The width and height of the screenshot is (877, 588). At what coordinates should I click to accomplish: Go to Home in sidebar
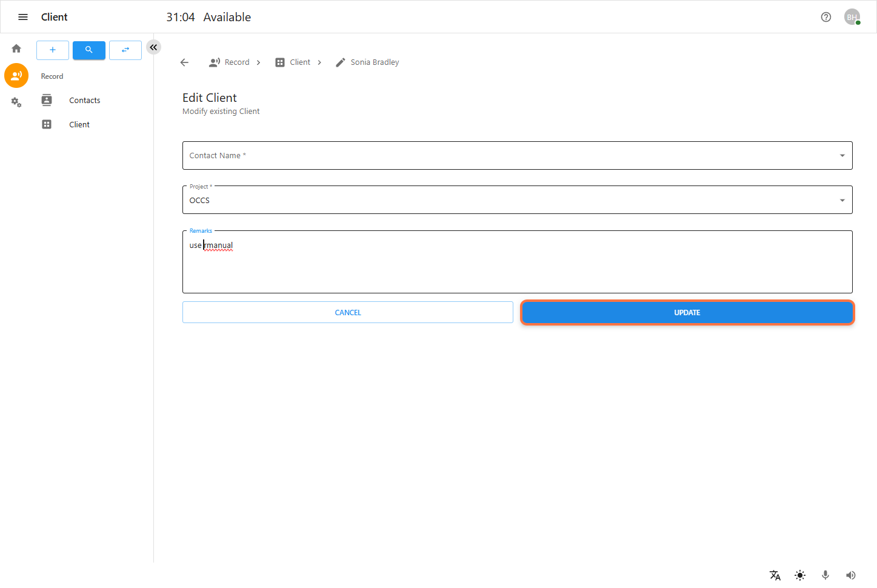(16, 48)
